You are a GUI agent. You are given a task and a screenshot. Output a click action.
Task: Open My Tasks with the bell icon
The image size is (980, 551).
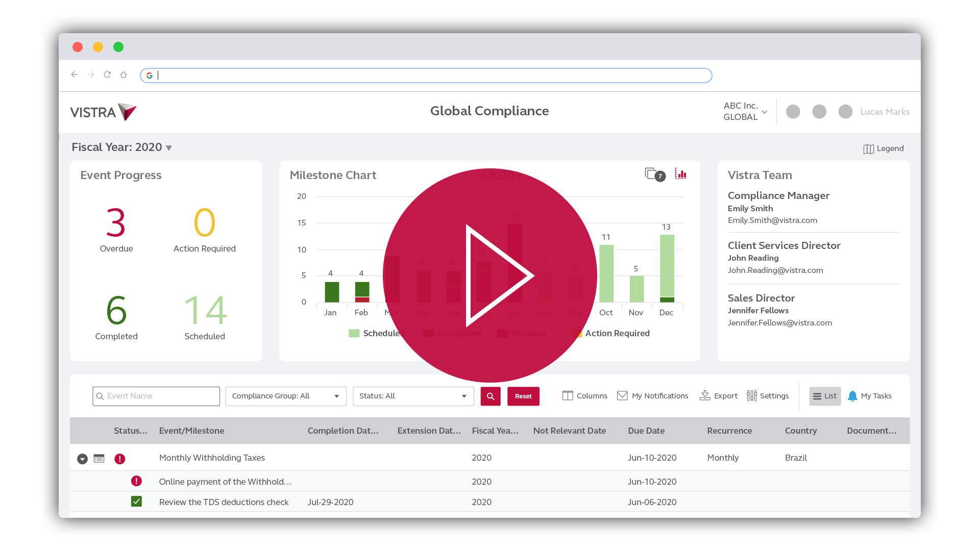tap(870, 396)
